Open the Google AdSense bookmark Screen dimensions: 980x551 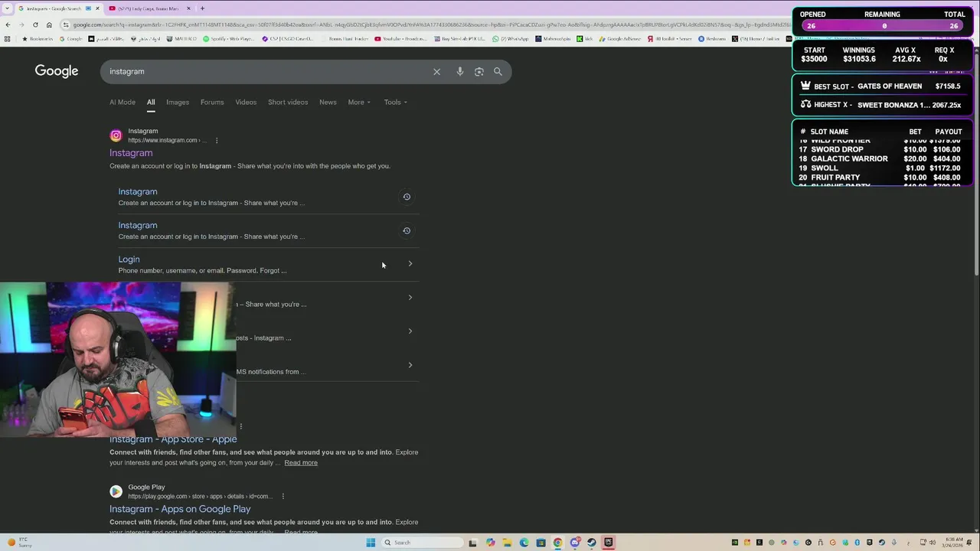(x=620, y=39)
